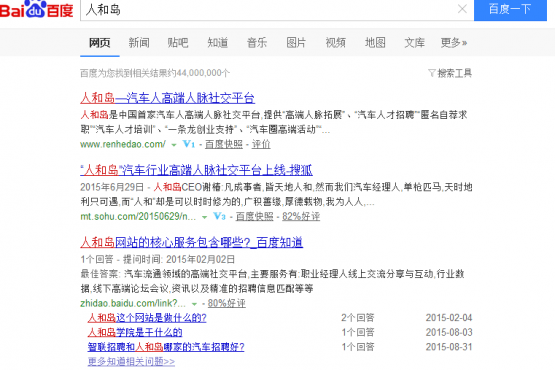Select the 网页 tab
The image size is (555, 370).
pyautogui.click(x=99, y=43)
